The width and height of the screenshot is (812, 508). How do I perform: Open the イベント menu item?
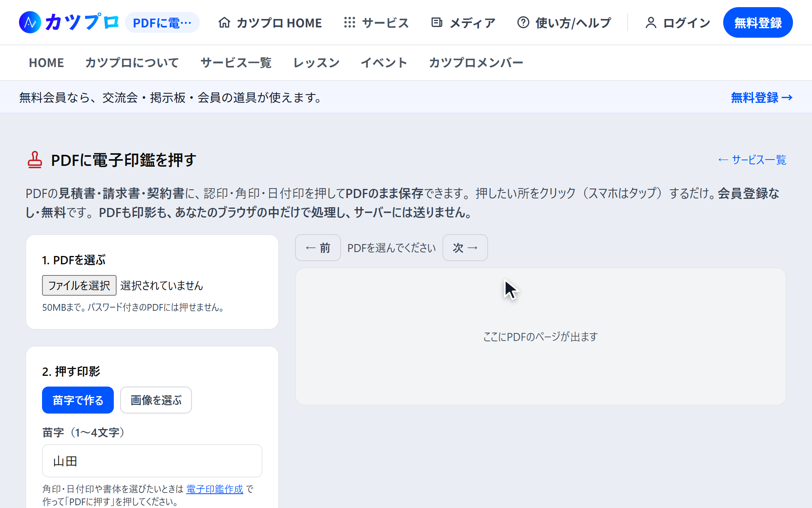point(384,63)
